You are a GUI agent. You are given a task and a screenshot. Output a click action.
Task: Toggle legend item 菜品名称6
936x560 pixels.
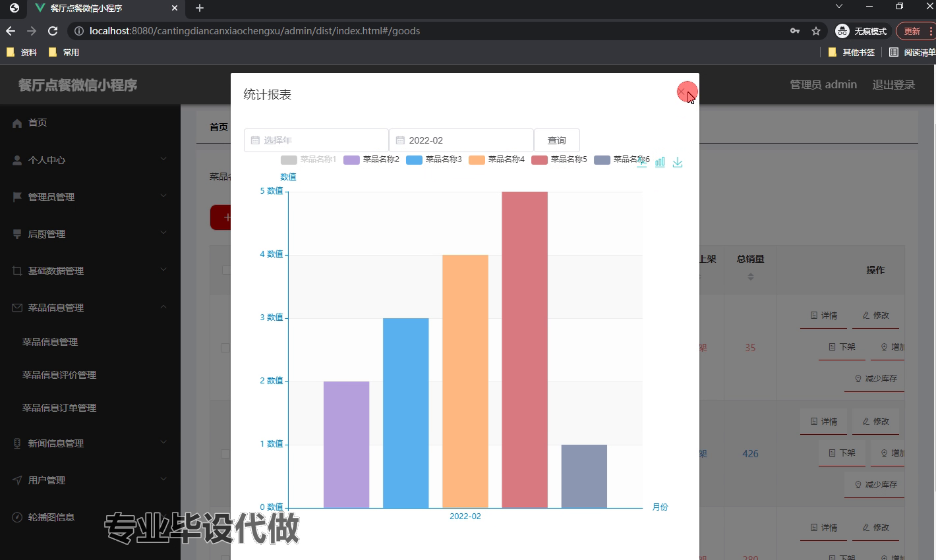coord(622,160)
